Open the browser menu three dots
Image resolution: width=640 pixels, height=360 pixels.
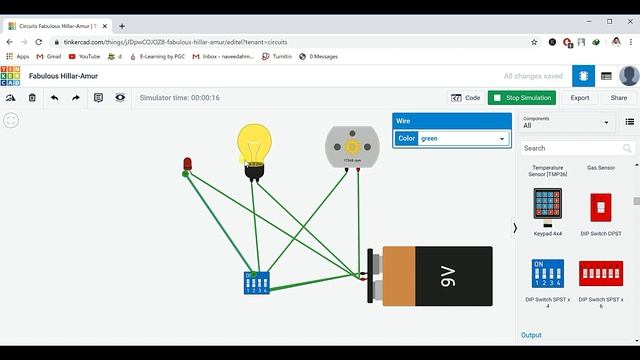[x=631, y=42]
